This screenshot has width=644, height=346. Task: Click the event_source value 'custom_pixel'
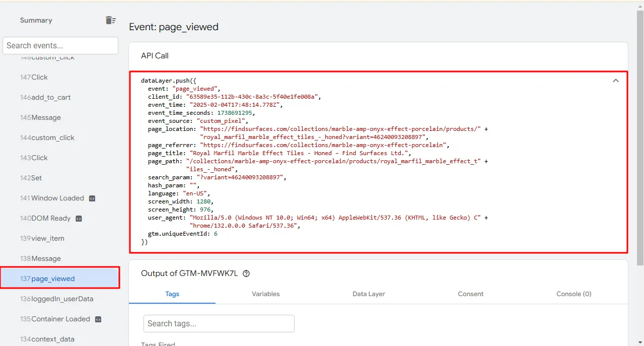tap(221, 121)
